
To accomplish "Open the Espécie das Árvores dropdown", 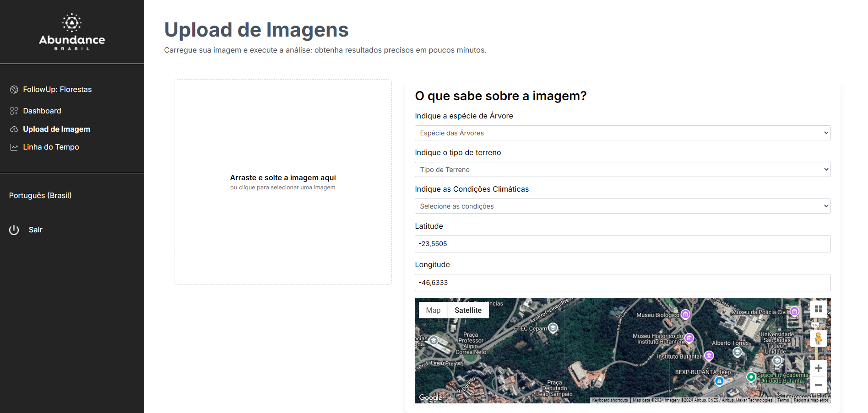I will 623,133.
